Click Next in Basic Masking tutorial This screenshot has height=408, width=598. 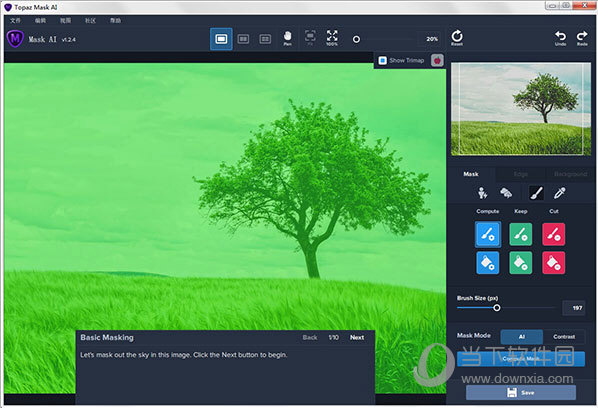[357, 337]
